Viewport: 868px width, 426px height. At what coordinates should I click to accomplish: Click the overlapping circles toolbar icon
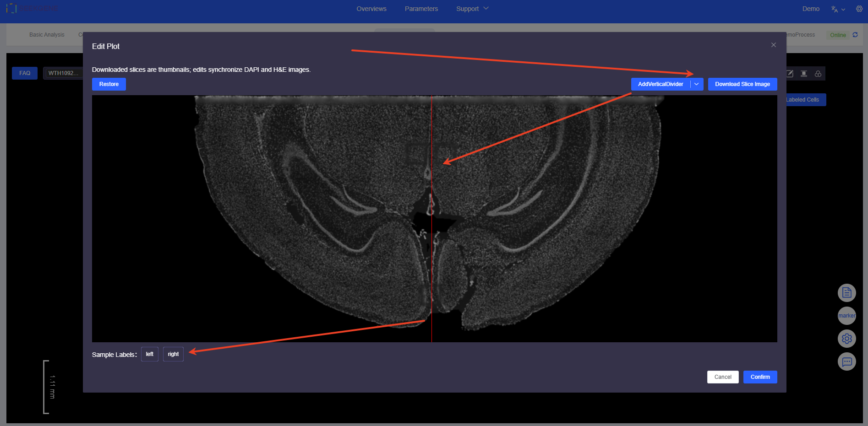[x=818, y=74]
